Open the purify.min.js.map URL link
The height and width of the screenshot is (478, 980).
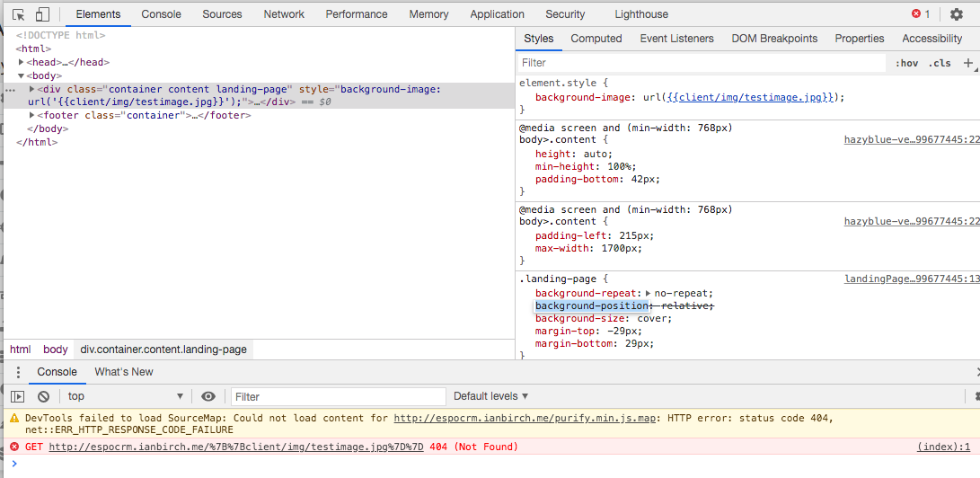(526, 418)
